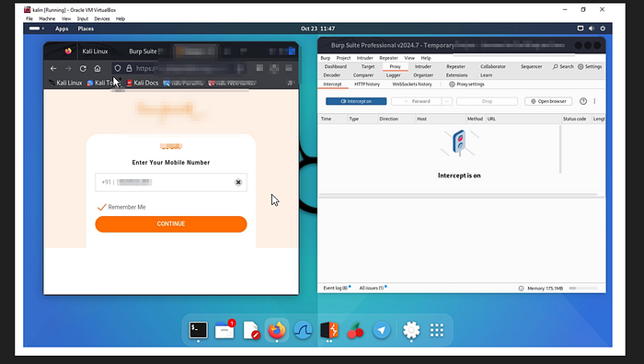644x364 pixels.
Task: Switch to Extensions tab
Action: pyautogui.click(x=456, y=75)
